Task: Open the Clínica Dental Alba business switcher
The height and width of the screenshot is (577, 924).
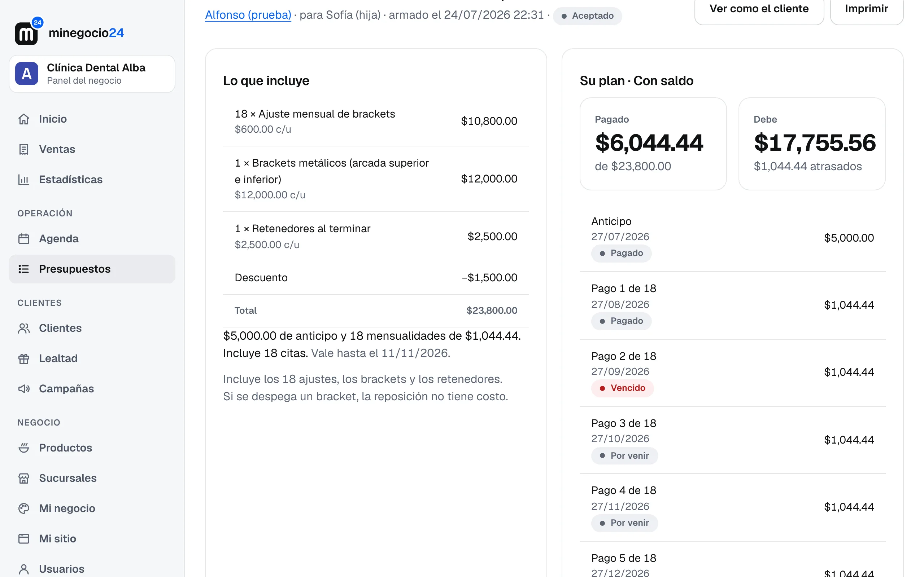Action: click(x=92, y=74)
